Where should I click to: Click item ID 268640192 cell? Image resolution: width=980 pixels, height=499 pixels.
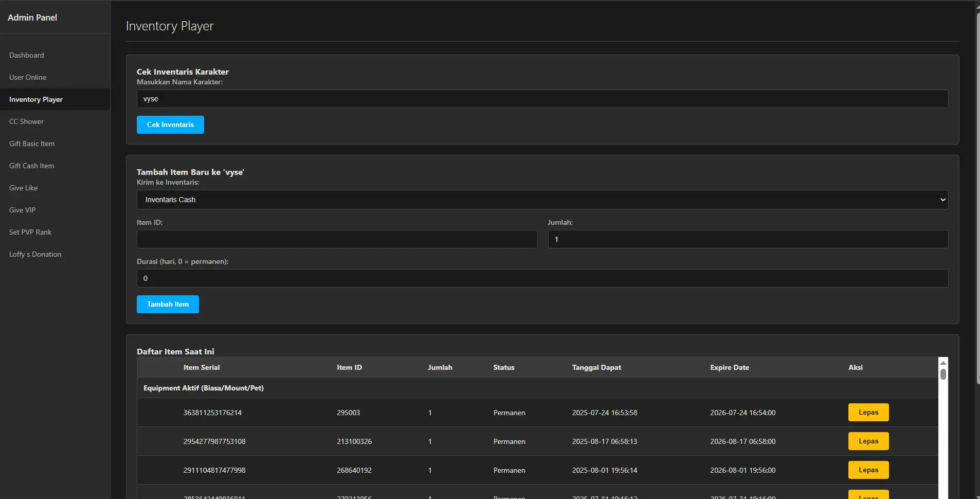354,470
